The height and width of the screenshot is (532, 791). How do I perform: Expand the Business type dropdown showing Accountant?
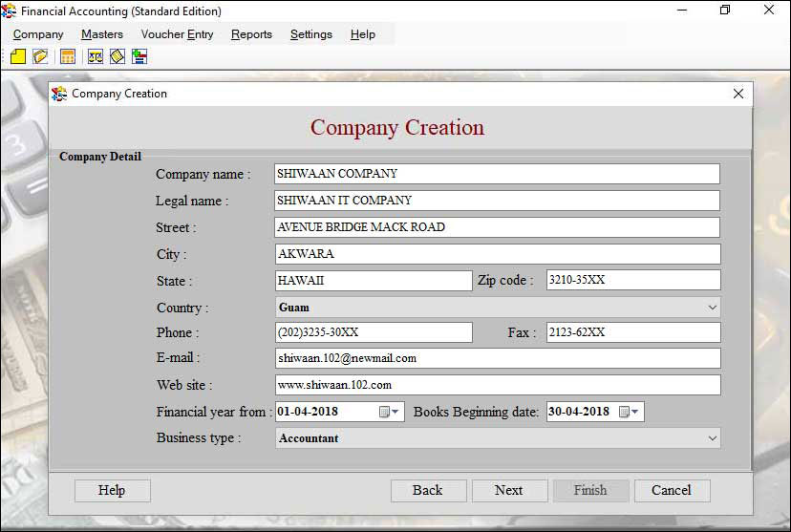(x=713, y=438)
